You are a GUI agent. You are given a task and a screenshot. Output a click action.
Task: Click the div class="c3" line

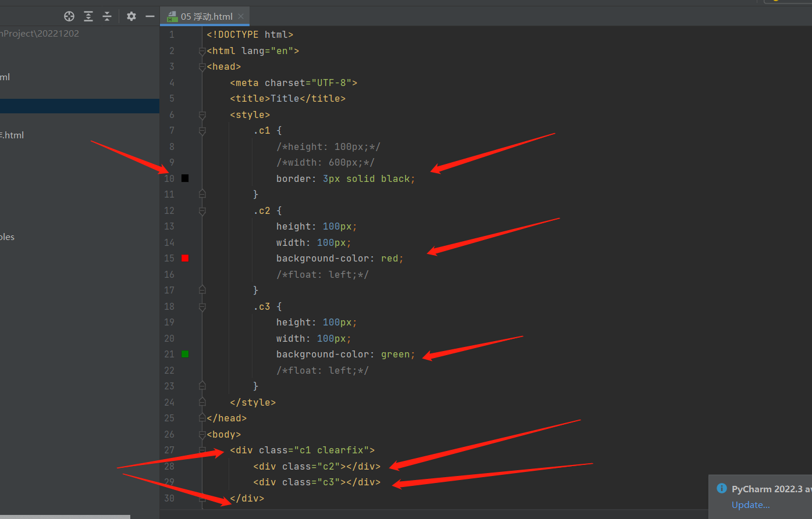pyautogui.click(x=317, y=482)
